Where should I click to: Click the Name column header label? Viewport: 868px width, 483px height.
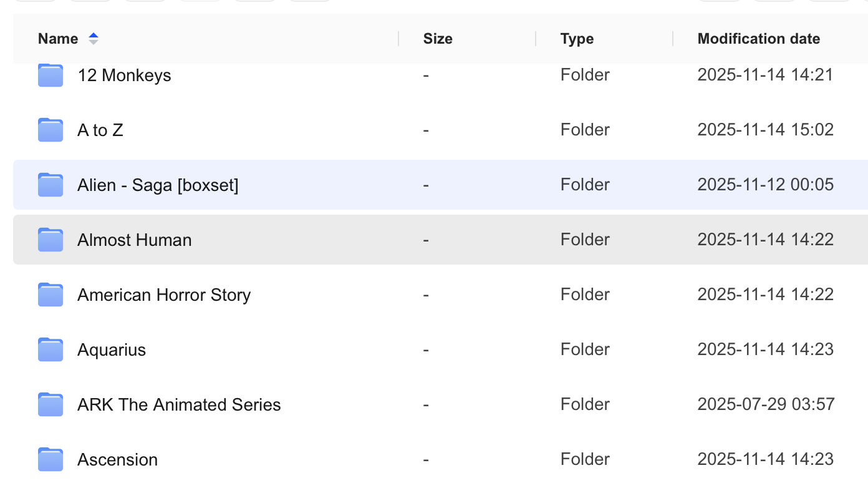point(58,39)
